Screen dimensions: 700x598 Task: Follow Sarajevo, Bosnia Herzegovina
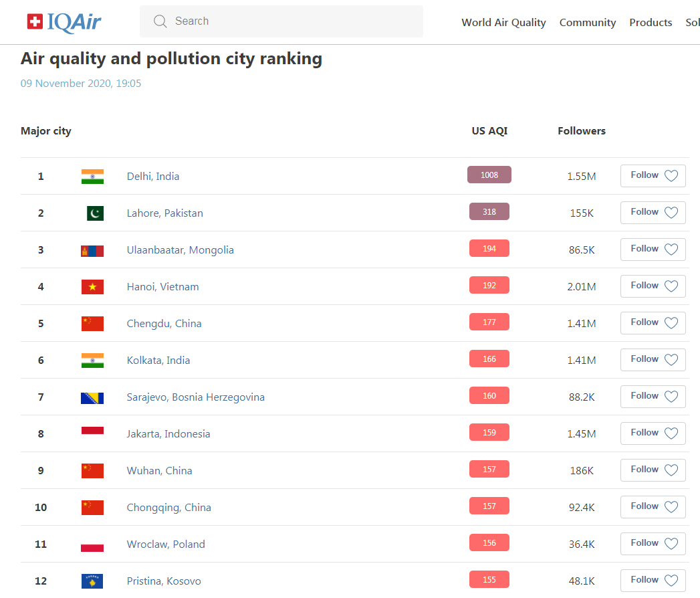pyautogui.click(x=653, y=396)
